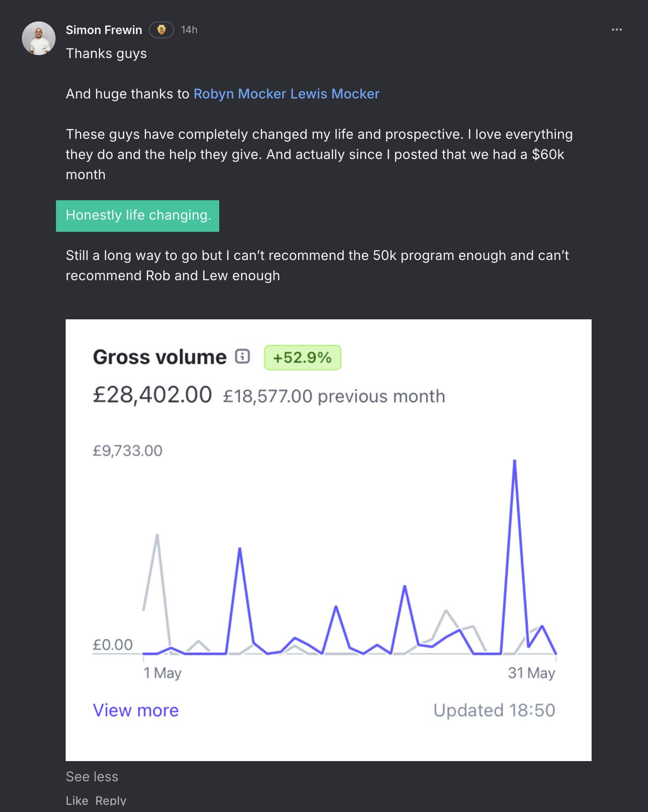Reply to Simon's comment
This screenshot has width=648, height=812.
(x=111, y=801)
